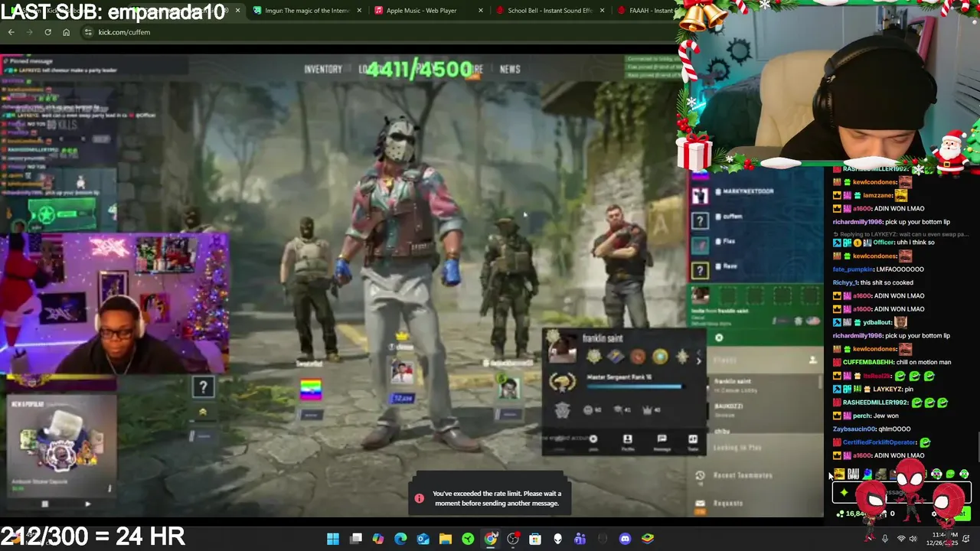
Task: Click the microphone tray icon
Action: (885, 539)
